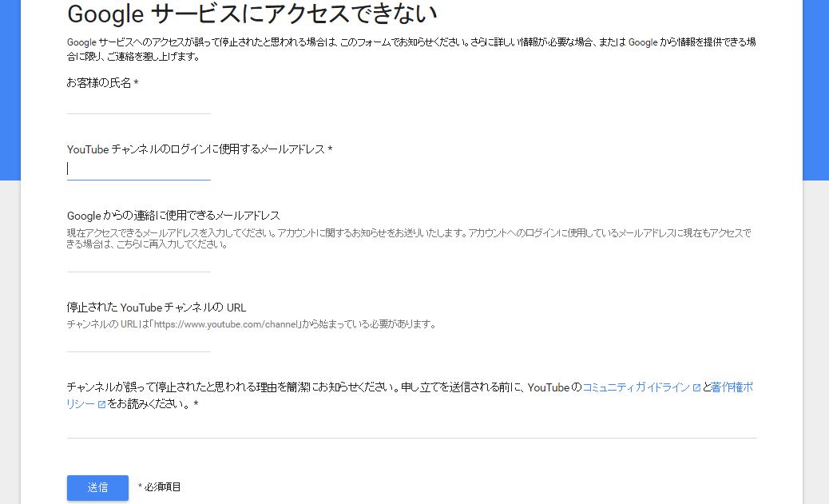Select the Google contact email input field
829x504 pixels.
138,262
